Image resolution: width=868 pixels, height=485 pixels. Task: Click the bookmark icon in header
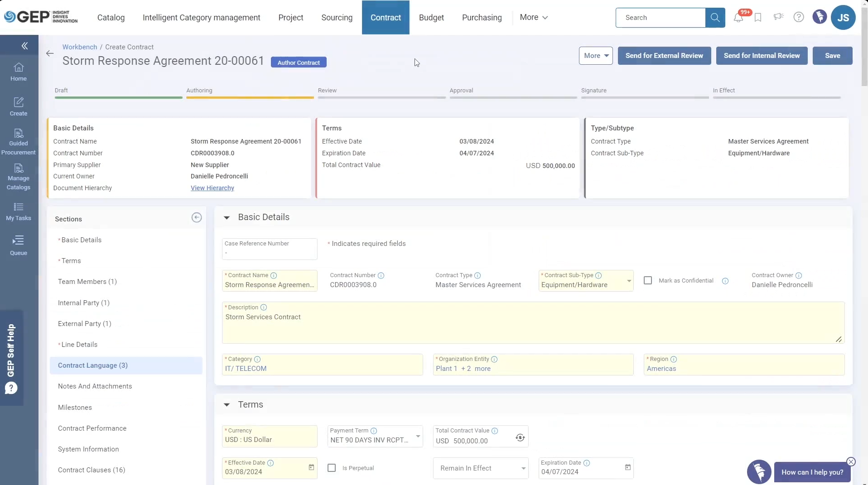coord(758,18)
